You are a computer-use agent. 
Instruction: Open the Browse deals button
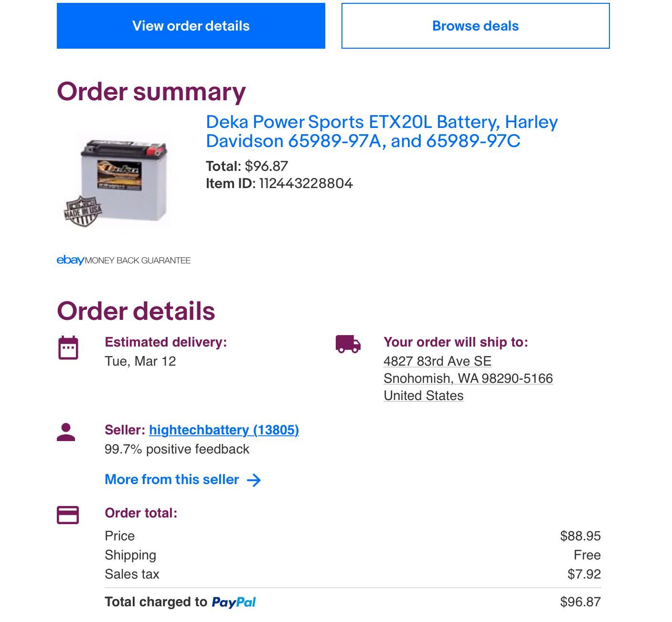(x=475, y=26)
